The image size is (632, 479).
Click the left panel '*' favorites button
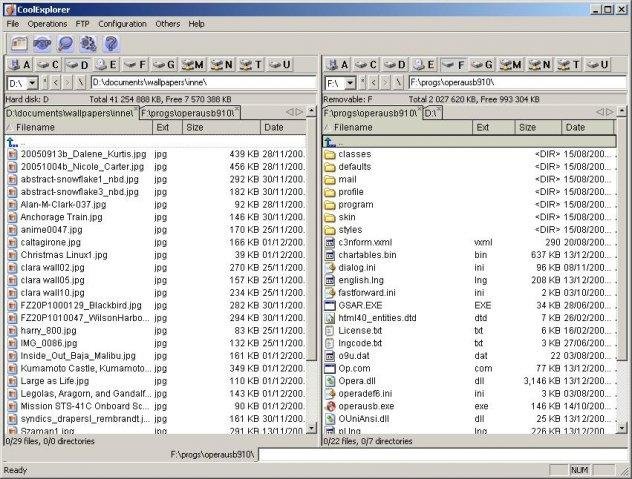click(x=45, y=83)
